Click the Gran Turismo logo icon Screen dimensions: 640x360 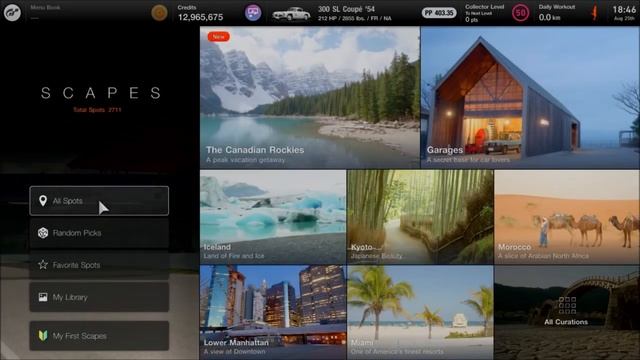click(12, 13)
